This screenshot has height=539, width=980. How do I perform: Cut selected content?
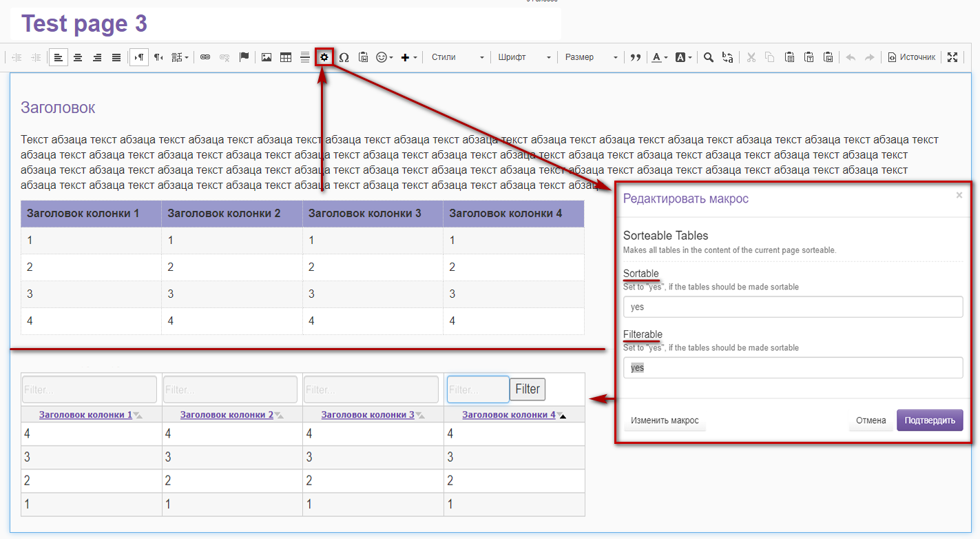751,57
